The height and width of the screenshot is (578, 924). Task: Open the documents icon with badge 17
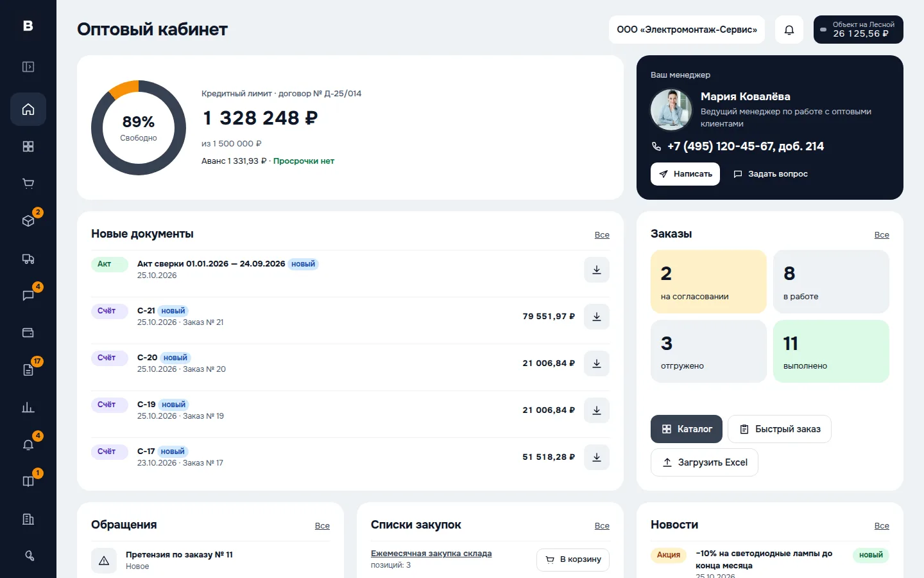point(28,370)
